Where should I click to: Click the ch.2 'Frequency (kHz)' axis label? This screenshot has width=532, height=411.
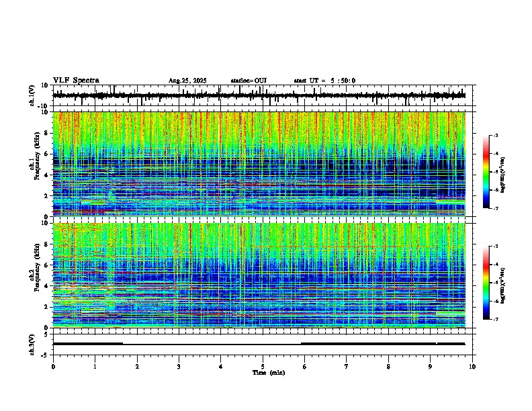click(x=37, y=267)
